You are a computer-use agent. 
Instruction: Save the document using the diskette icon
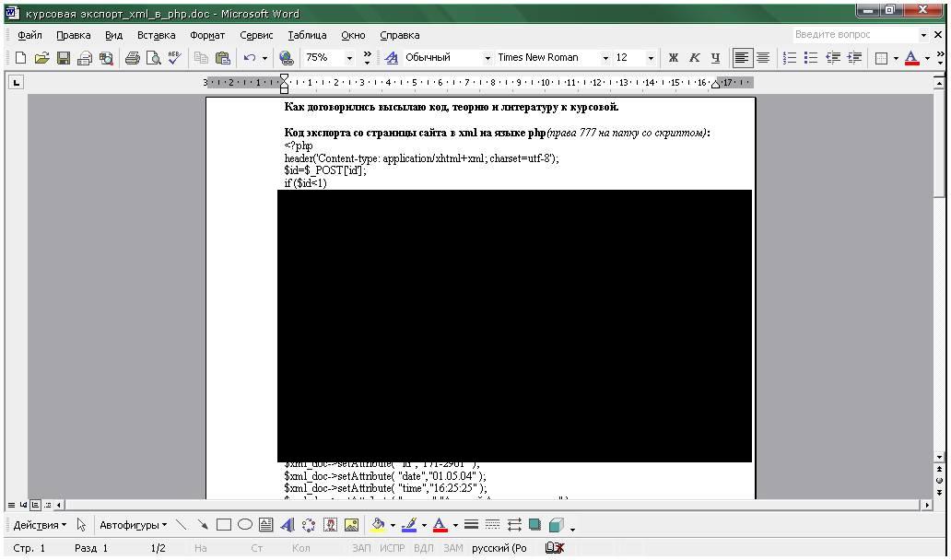[x=64, y=58]
